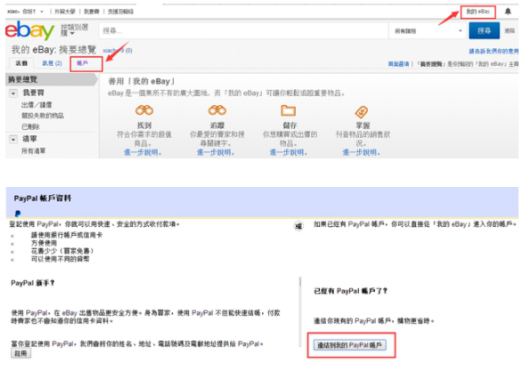Click 進一步說明 under 儲存
The width and height of the screenshot is (531, 373).
point(289,152)
